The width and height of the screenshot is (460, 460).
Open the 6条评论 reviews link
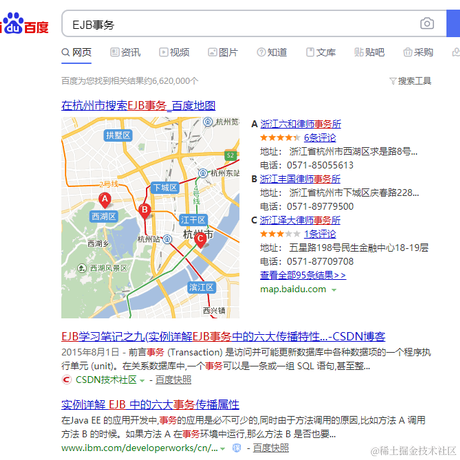pos(320,138)
